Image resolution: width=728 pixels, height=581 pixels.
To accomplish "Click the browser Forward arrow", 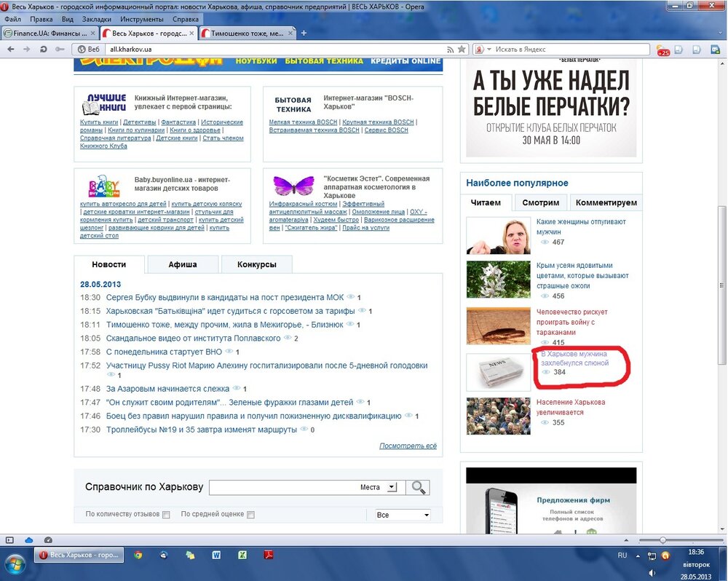I will click(27, 50).
